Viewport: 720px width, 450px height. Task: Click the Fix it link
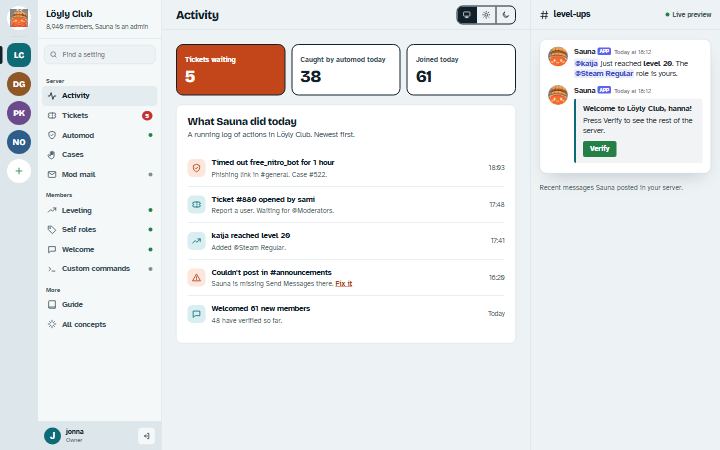pyautogui.click(x=343, y=283)
